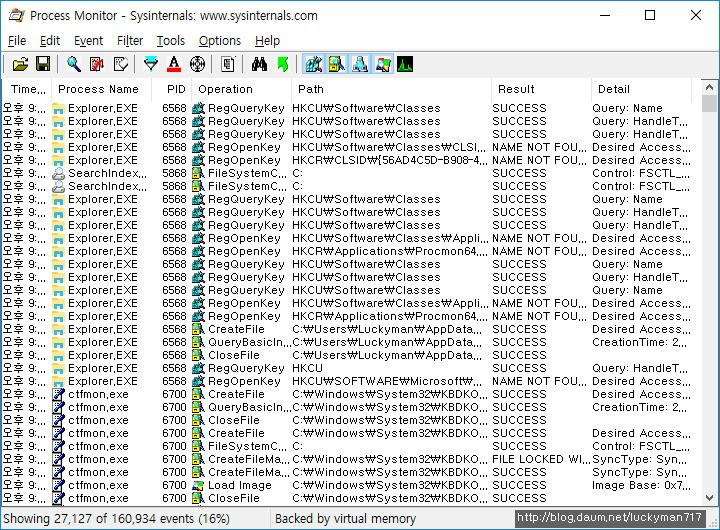The image size is (720, 530).
Task: Toggle Show Network Activity icon
Action: [360, 64]
